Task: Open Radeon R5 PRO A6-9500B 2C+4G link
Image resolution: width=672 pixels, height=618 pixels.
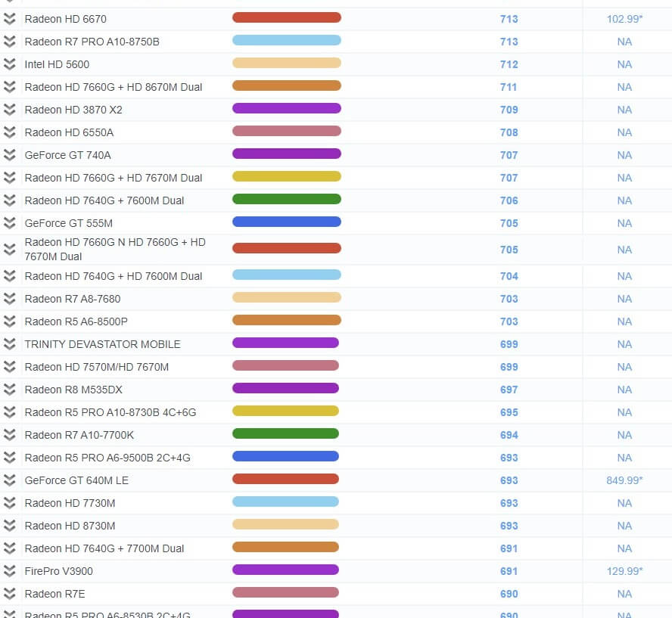Action: (107, 458)
